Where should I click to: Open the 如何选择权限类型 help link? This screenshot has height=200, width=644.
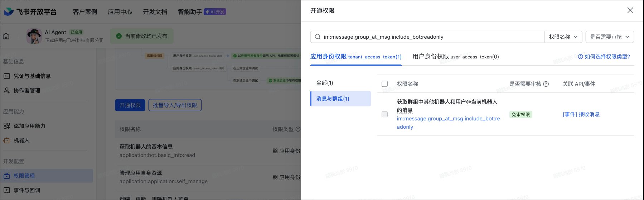coord(604,57)
